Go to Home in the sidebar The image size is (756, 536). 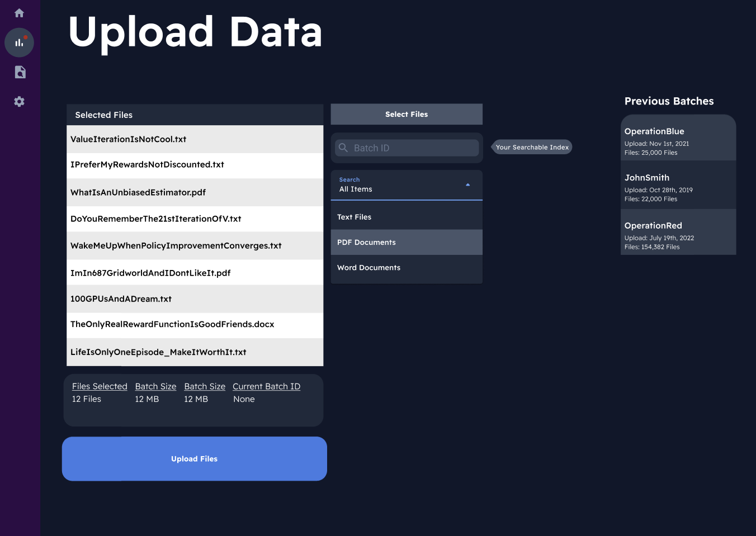[19, 13]
